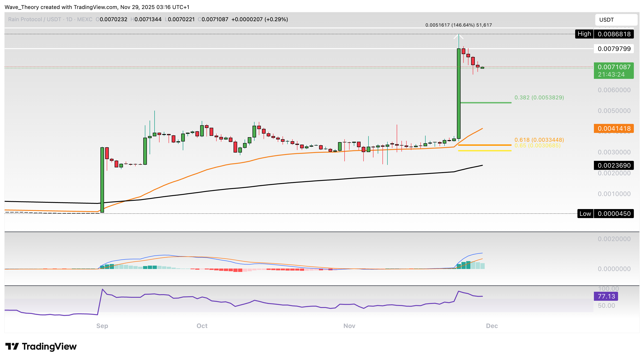
Task: Click the 1D interval in chart header
Action: [x=69, y=19]
